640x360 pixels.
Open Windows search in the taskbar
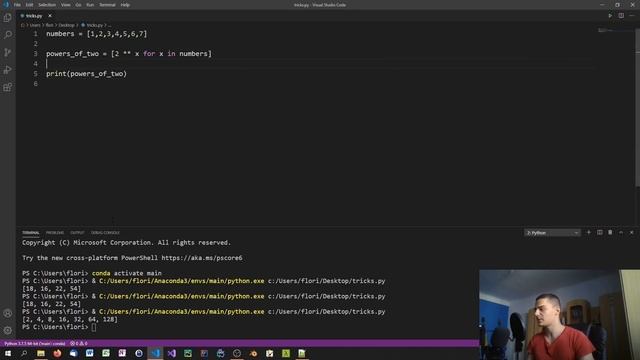[x=24, y=353]
